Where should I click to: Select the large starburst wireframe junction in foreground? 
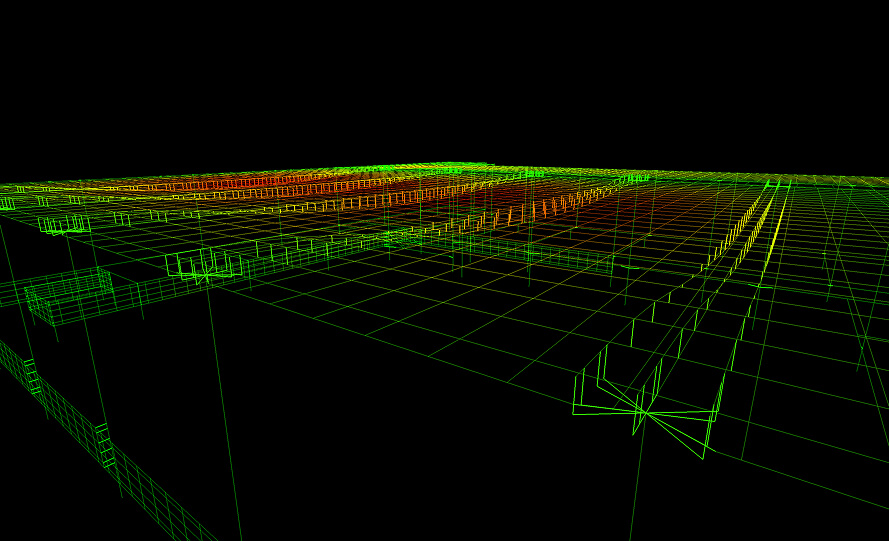(x=645, y=412)
